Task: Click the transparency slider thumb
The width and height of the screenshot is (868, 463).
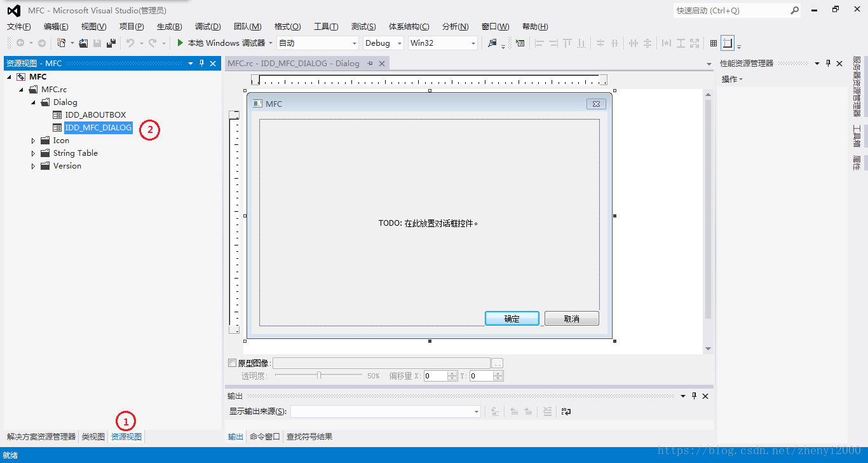Action: click(319, 376)
